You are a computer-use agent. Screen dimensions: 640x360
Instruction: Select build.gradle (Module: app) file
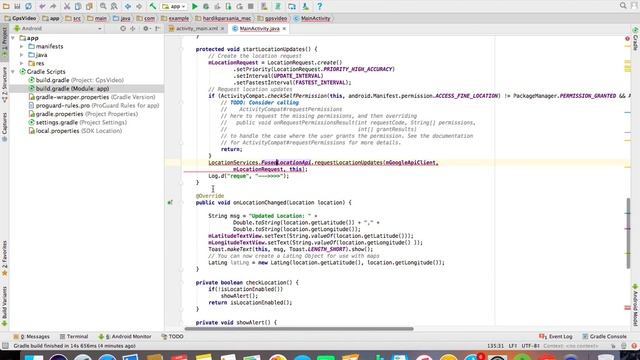[x=69, y=89]
